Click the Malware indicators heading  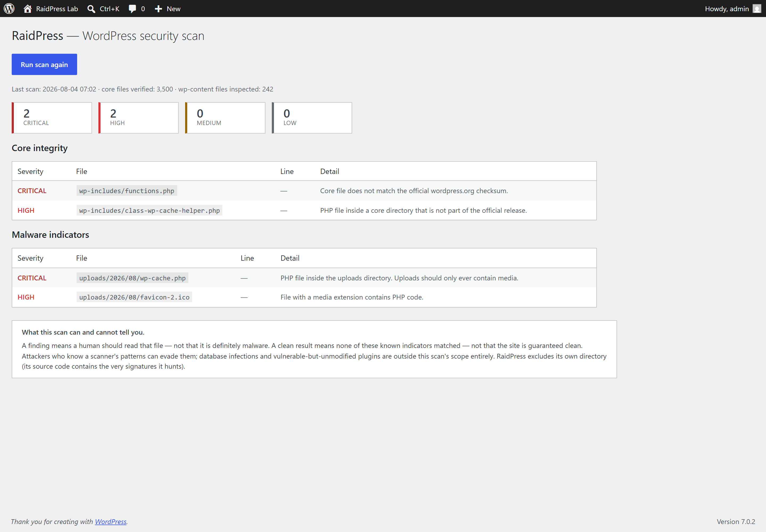(x=50, y=235)
